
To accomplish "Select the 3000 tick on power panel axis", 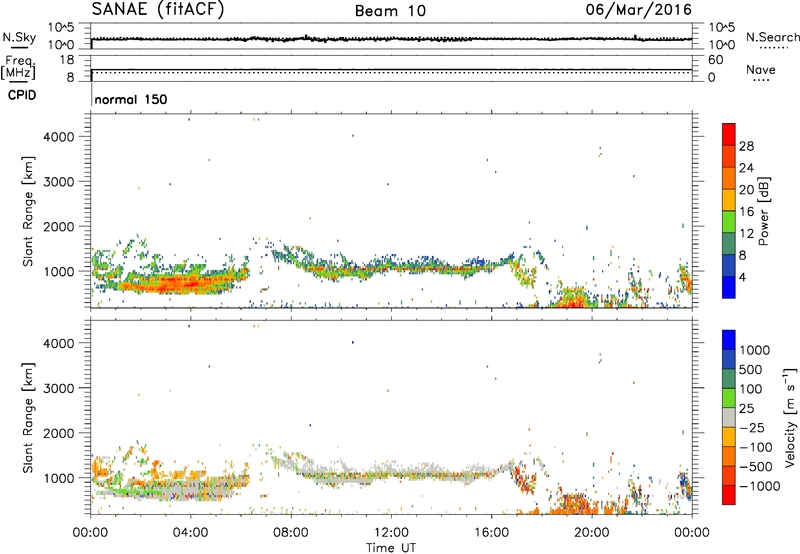I will tap(59, 182).
